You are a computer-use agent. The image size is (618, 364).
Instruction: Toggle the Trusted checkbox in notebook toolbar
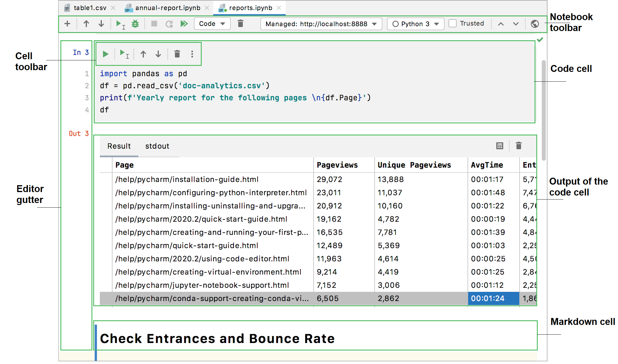pos(452,23)
